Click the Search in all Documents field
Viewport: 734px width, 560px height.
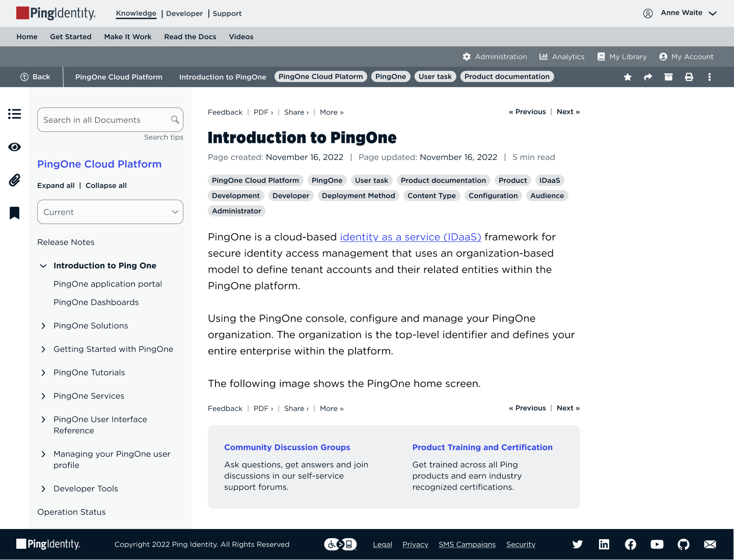pos(104,120)
